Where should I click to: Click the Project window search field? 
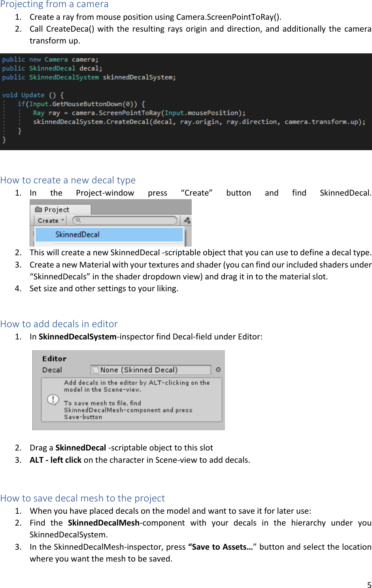tap(125, 220)
